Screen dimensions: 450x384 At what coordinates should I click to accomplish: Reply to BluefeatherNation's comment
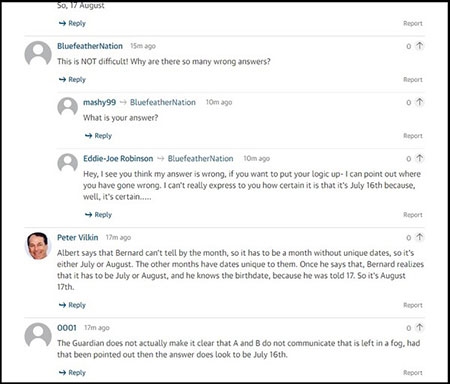tap(72, 80)
